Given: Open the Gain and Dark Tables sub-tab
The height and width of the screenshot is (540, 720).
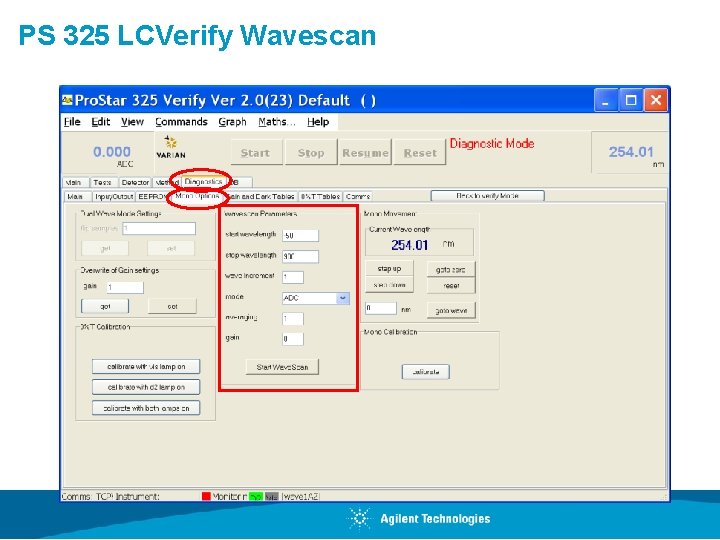Looking at the screenshot, I should [x=262, y=197].
